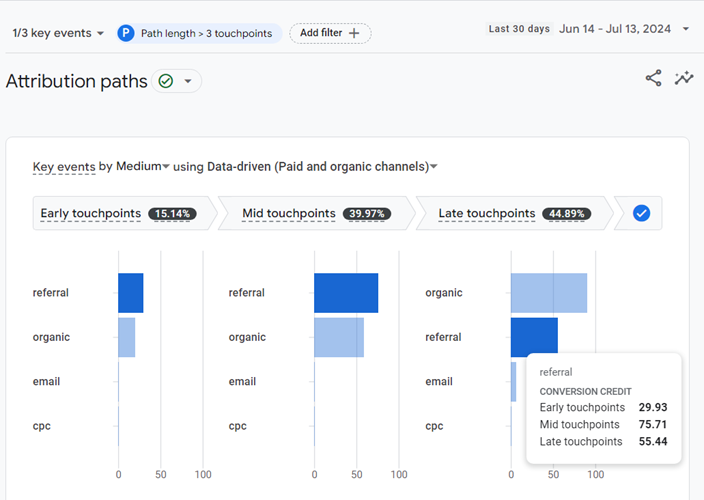Open the dropdown arrow beside Attribution paths status
Image resolution: width=704 pixels, height=500 pixels.
[187, 81]
